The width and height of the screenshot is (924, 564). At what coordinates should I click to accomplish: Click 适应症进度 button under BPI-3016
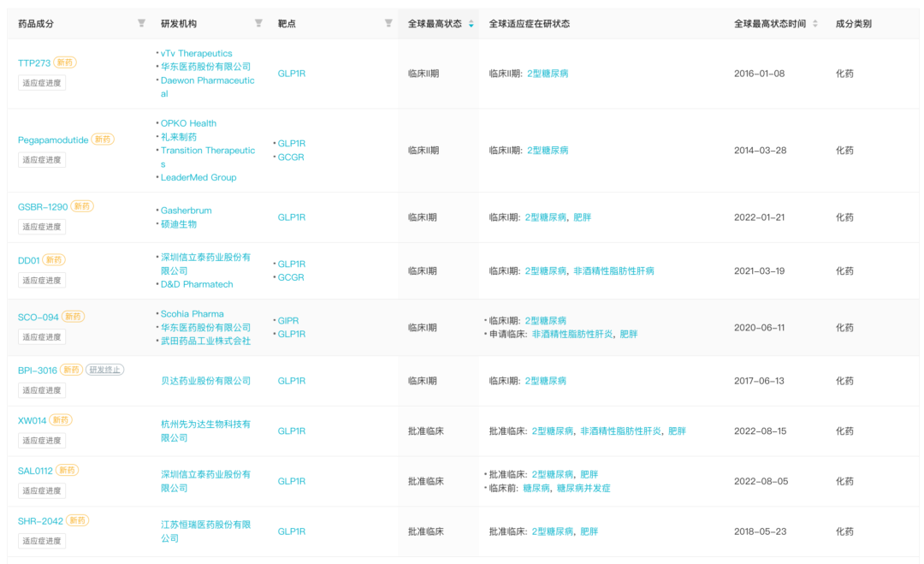click(x=42, y=390)
